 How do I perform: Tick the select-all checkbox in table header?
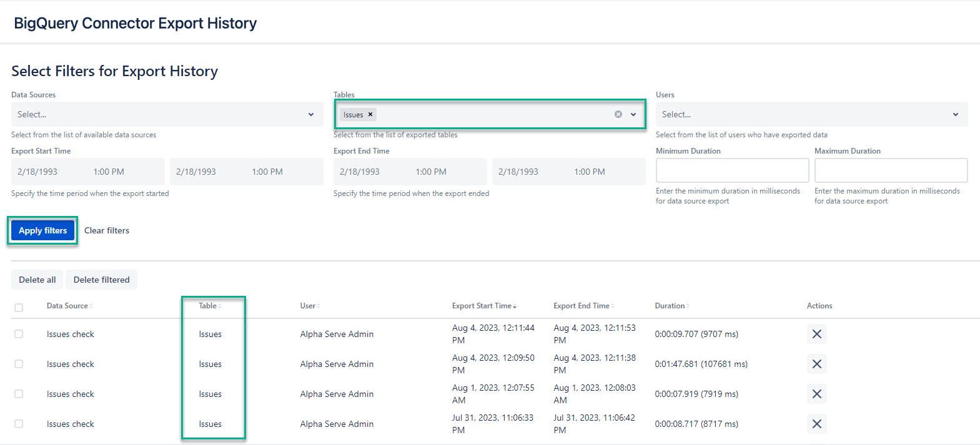(19, 307)
